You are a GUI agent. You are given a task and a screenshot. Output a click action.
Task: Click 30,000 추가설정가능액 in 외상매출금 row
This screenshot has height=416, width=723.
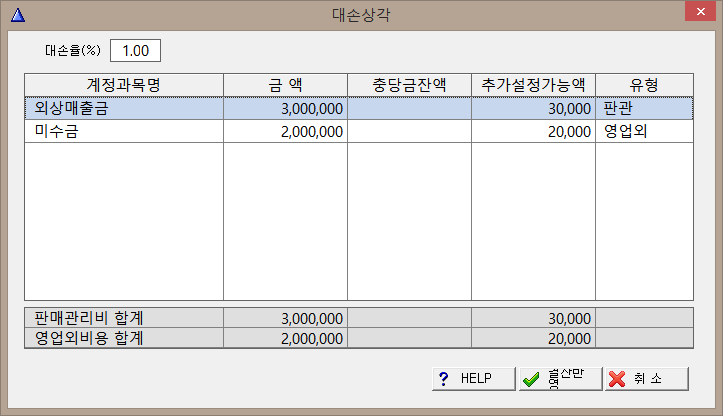coord(569,109)
